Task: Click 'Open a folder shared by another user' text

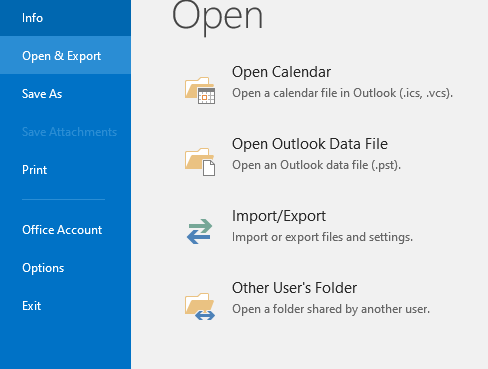Action: tap(331, 309)
